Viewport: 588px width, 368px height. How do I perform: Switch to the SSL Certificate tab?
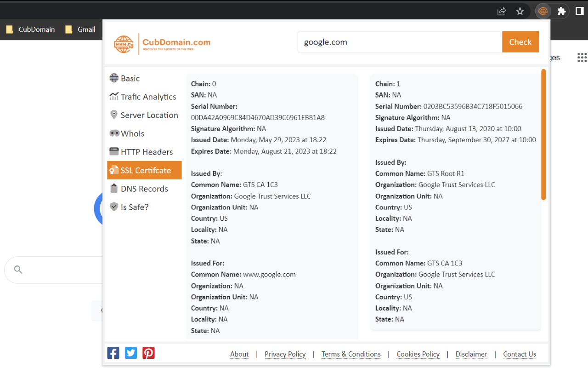tap(144, 170)
